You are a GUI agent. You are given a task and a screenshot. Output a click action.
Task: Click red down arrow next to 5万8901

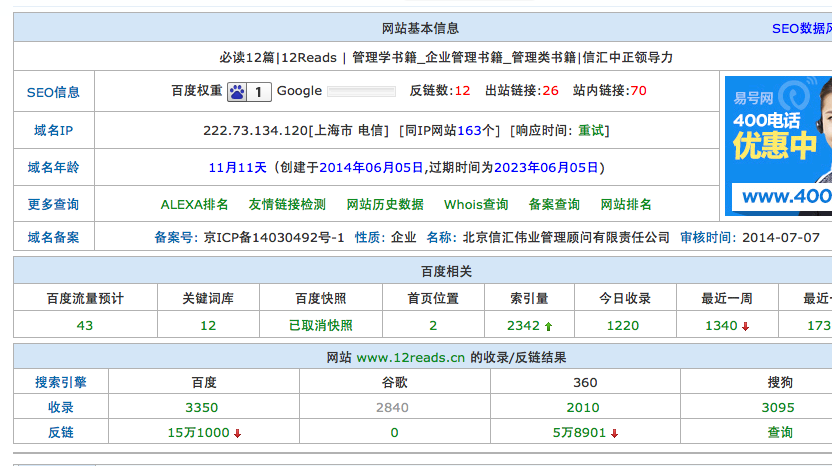point(614,433)
